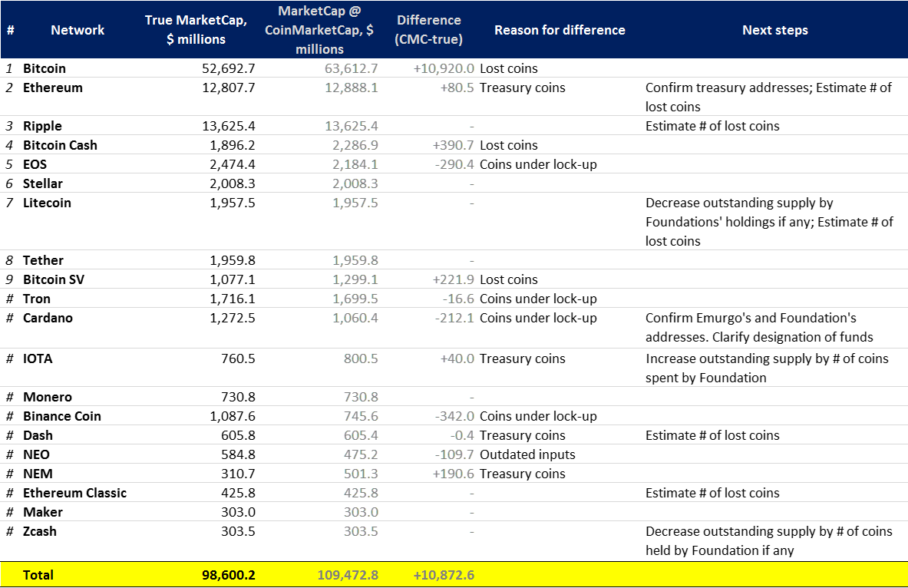
Task: Select IOTA Treasury coins reason cell
Action: click(x=523, y=358)
